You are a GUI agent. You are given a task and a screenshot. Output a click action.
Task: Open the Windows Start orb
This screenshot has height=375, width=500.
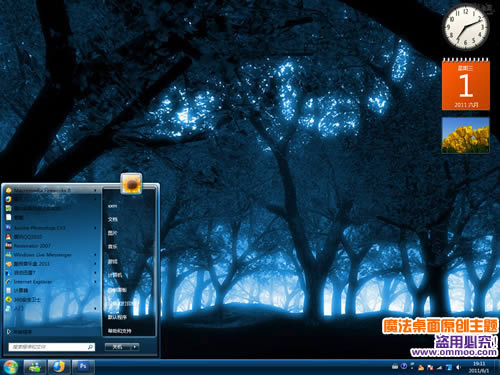[10, 367]
